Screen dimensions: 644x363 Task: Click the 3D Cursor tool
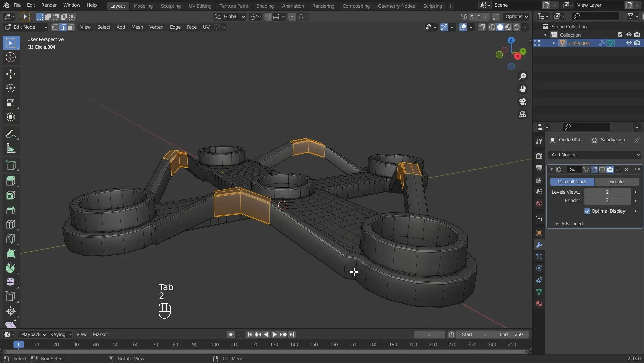coord(11,58)
